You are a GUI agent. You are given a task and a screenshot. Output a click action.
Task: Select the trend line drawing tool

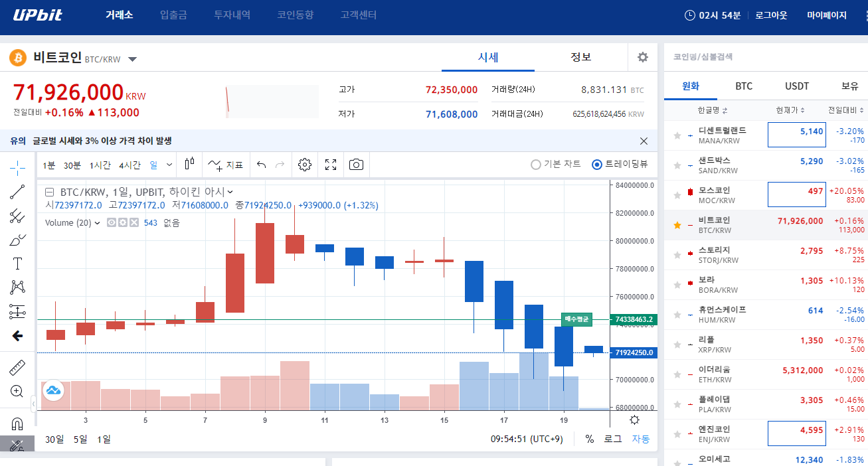click(x=18, y=192)
